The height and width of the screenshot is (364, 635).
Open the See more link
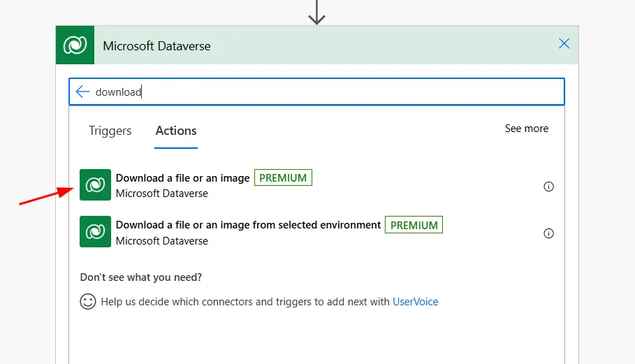[527, 129]
